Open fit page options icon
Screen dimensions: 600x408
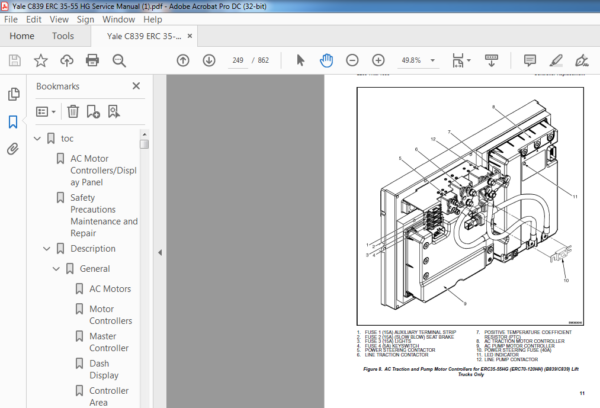point(458,60)
